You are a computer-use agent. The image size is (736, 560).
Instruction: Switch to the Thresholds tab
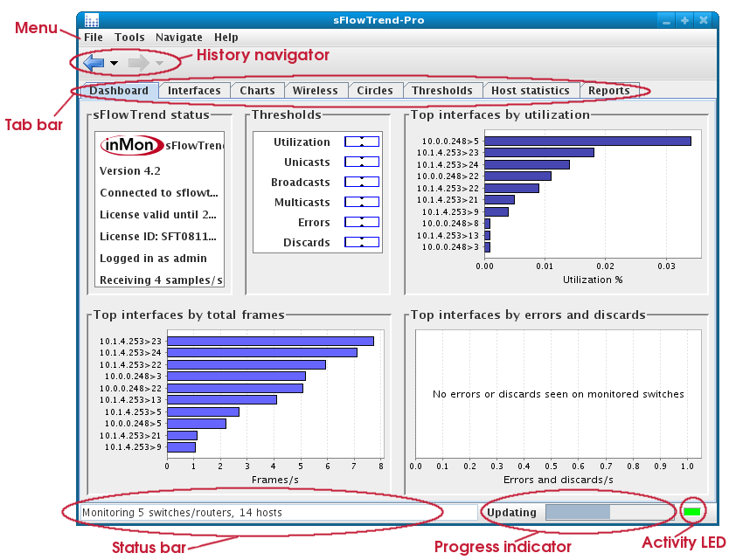[x=442, y=91]
